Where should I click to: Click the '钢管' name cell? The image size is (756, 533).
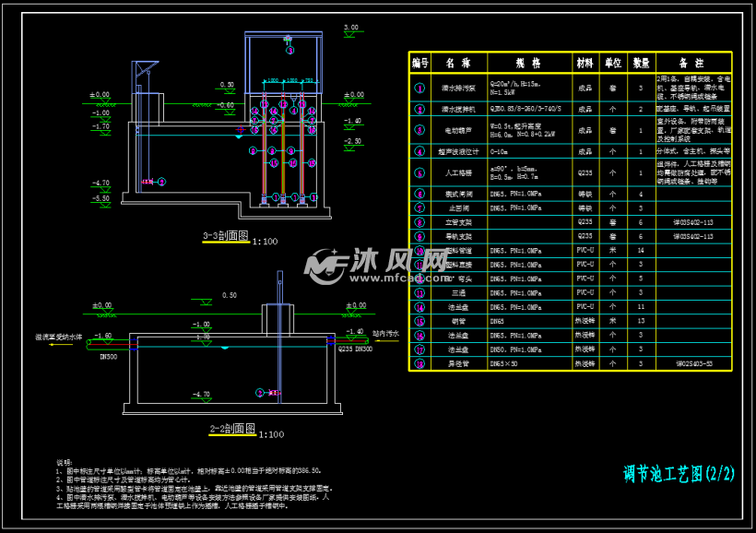(x=458, y=321)
